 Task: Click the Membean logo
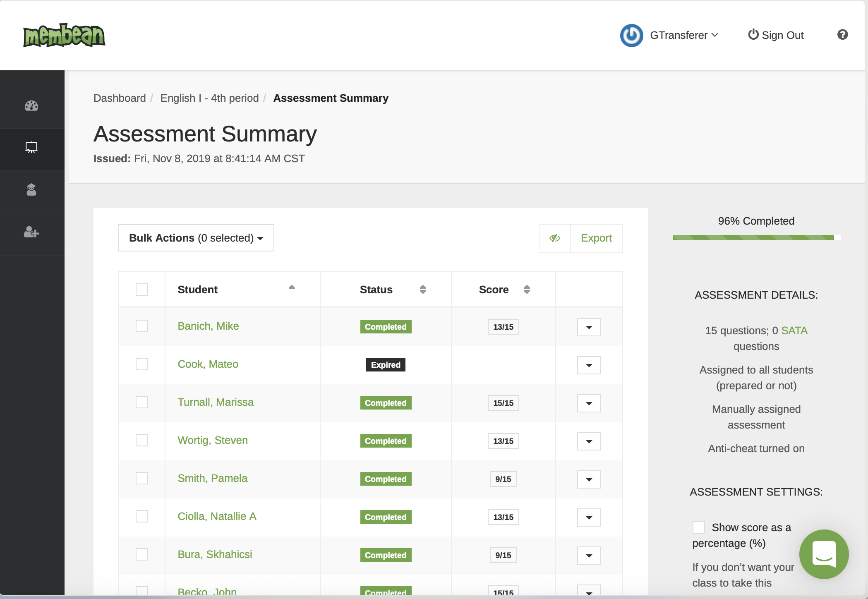[x=64, y=36]
